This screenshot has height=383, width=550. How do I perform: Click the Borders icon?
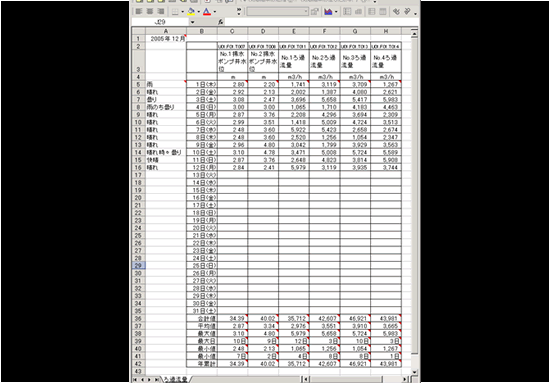[x=175, y=12]
